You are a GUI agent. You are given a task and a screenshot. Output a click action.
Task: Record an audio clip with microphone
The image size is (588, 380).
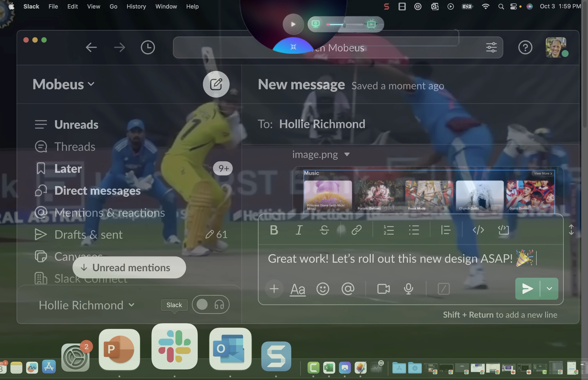(x=408, y=289)
